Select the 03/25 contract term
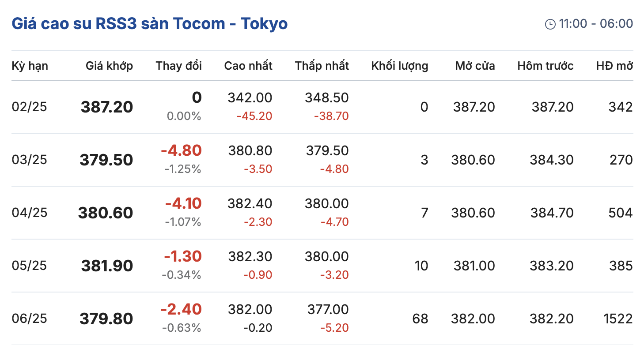This screenshot has width=644, height=345. [29, 160]
